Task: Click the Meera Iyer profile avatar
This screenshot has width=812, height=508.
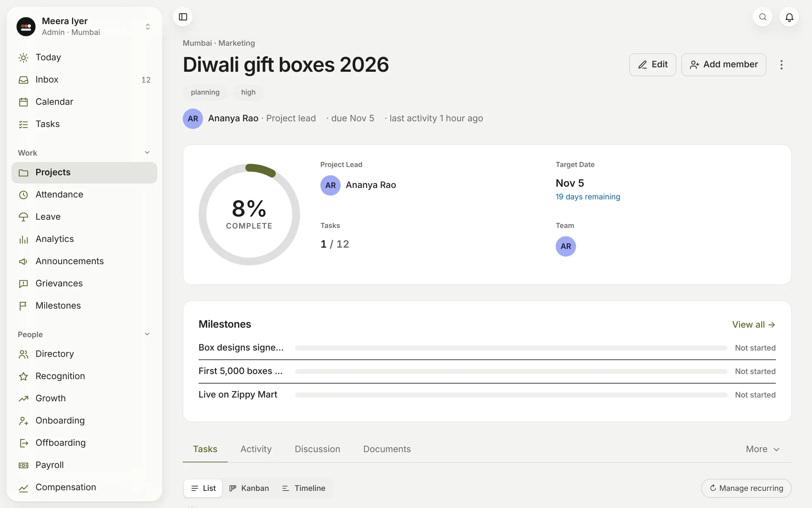Action: [x=26, y=27]
